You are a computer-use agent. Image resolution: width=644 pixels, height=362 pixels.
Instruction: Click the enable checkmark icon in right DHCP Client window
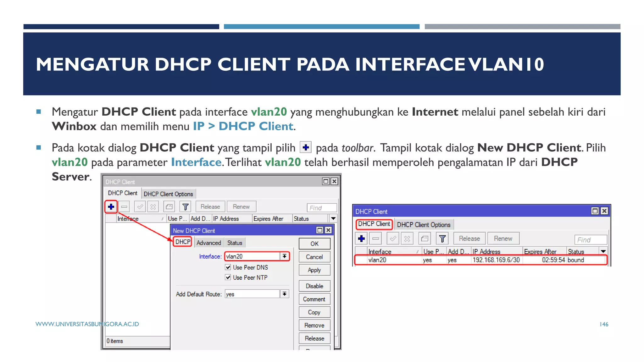pos(393,239)
